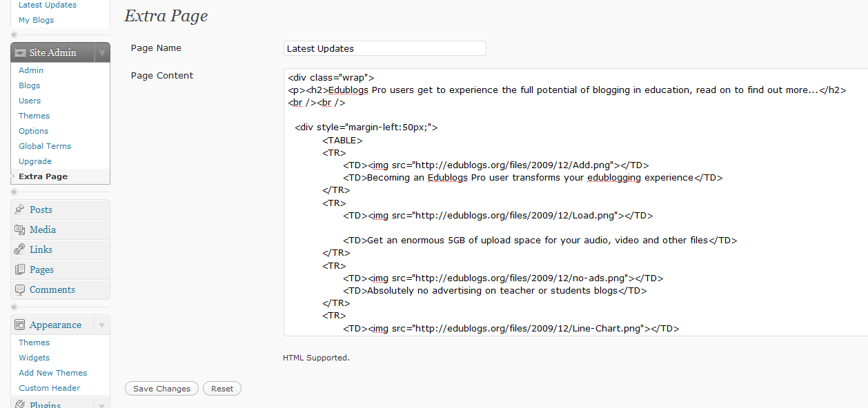Focus the Page Name input field

tap(385, 48)
